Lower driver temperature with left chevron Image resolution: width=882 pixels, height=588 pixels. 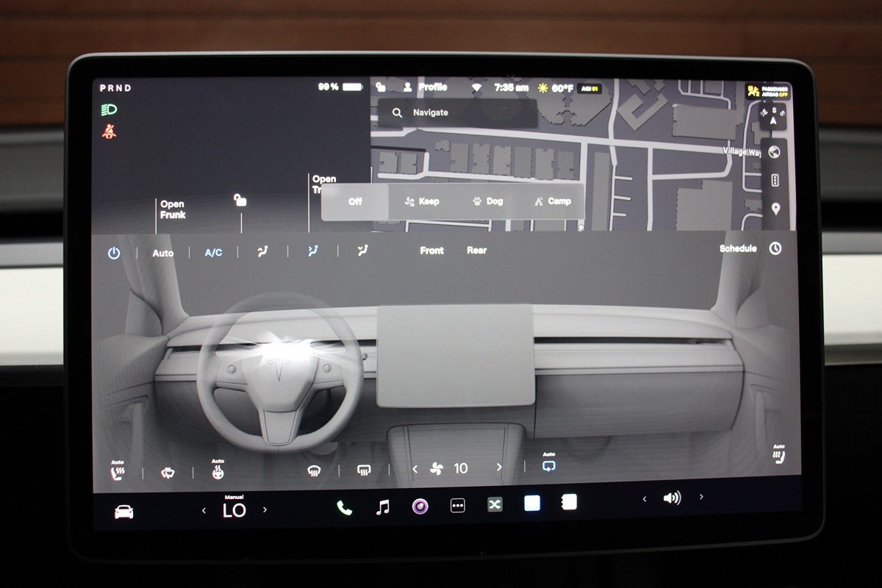tap(204, 510)
